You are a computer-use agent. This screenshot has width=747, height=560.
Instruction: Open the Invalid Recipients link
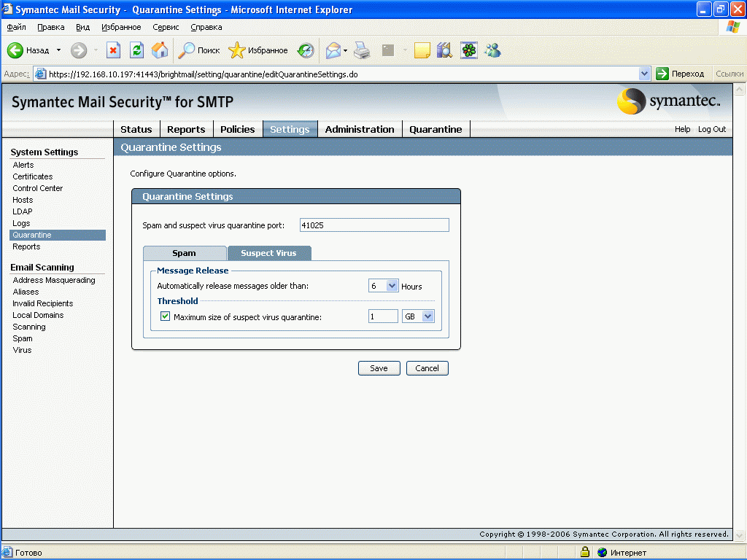[43, 303]
